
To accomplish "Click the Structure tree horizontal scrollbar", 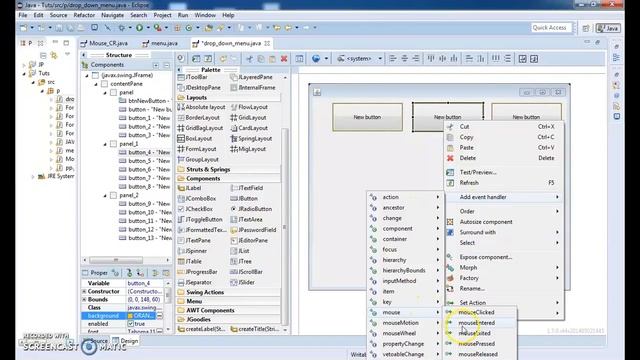I will [116, 260].
